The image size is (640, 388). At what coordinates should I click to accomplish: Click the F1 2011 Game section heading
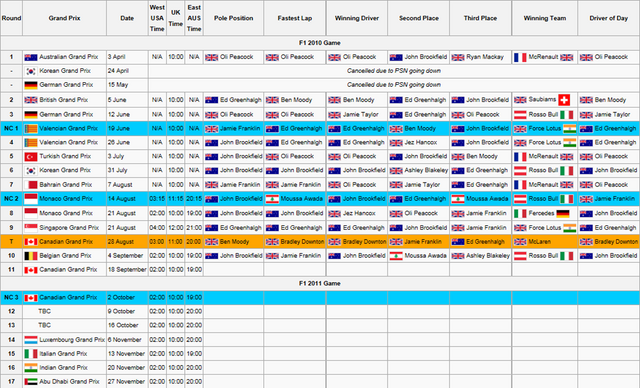coord(320,284)
